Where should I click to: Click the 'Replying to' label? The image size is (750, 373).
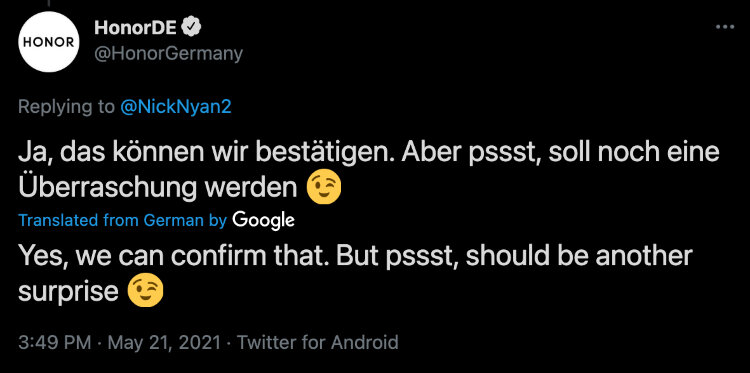(67, 108)
